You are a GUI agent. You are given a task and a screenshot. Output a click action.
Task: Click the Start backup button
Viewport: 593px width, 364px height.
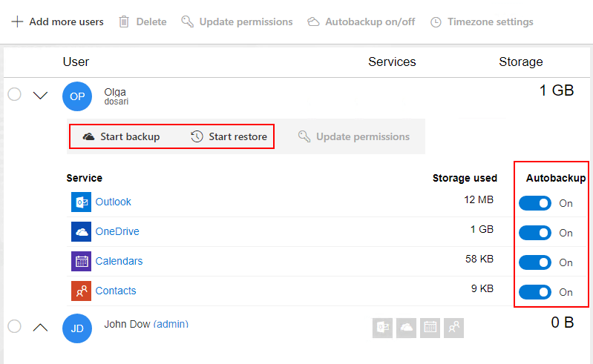point(121,136)
